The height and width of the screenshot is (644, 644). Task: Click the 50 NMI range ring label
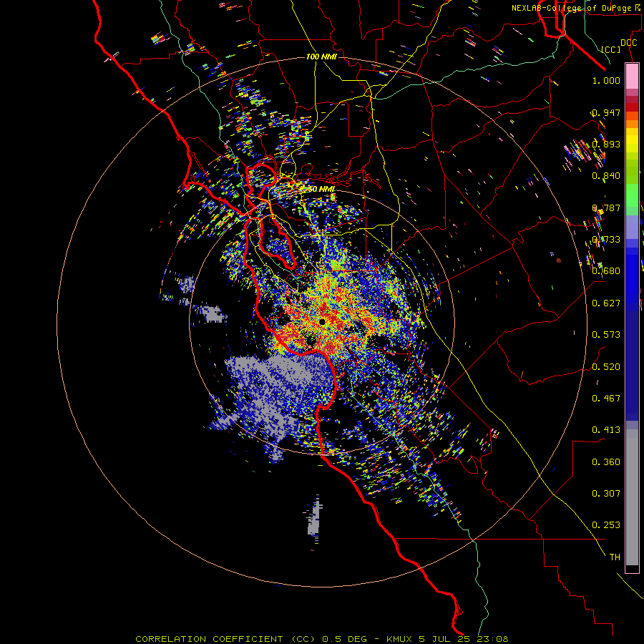click(x=321, y=189)
